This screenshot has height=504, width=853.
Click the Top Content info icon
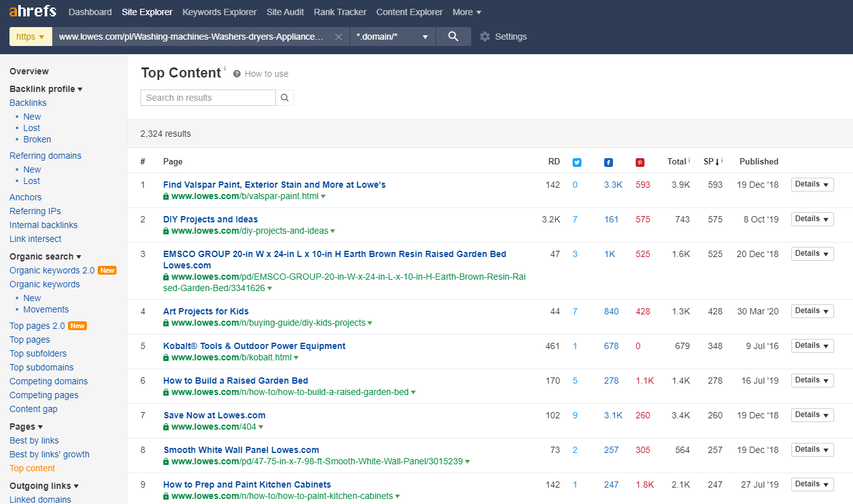[x=225, y=67]
